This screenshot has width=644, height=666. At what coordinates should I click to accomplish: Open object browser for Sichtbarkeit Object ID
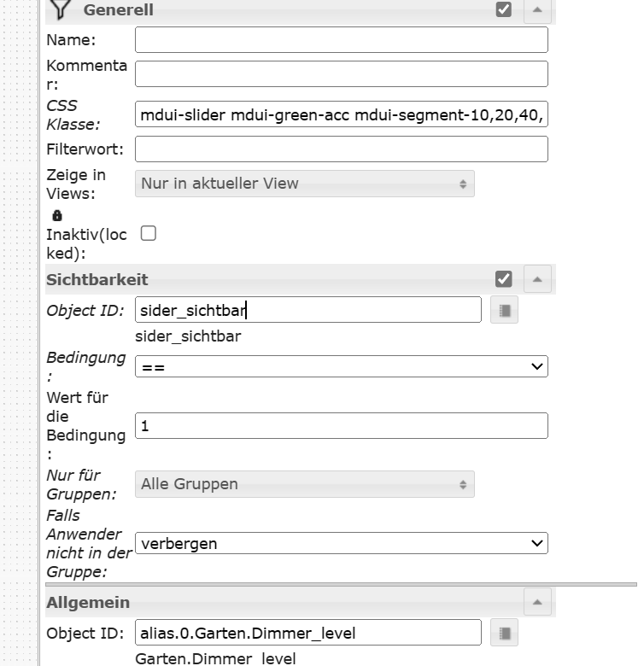504,311
